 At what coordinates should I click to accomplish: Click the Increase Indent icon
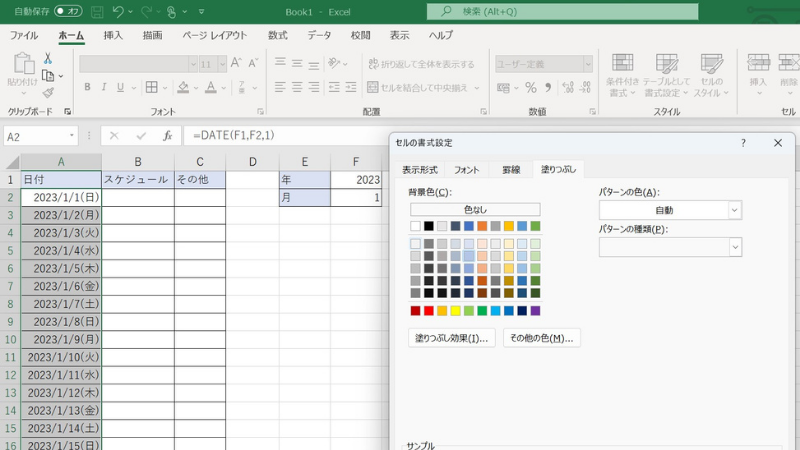click(351, 87)
